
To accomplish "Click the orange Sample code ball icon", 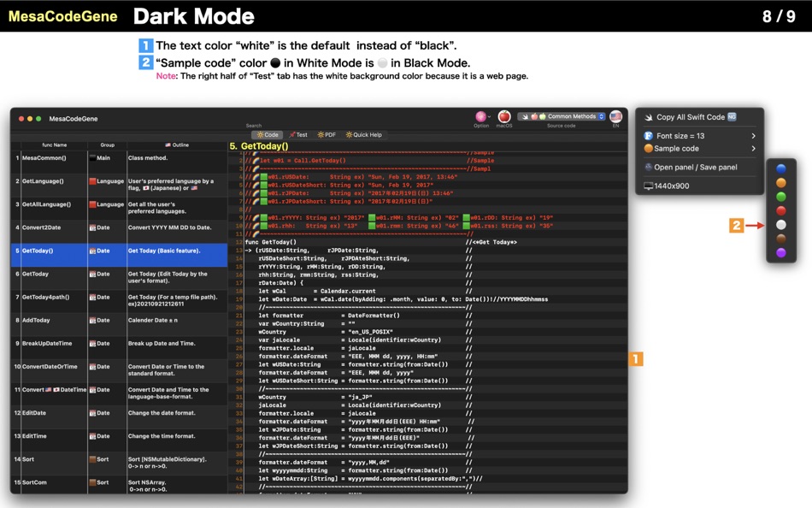I will [648, 148].
